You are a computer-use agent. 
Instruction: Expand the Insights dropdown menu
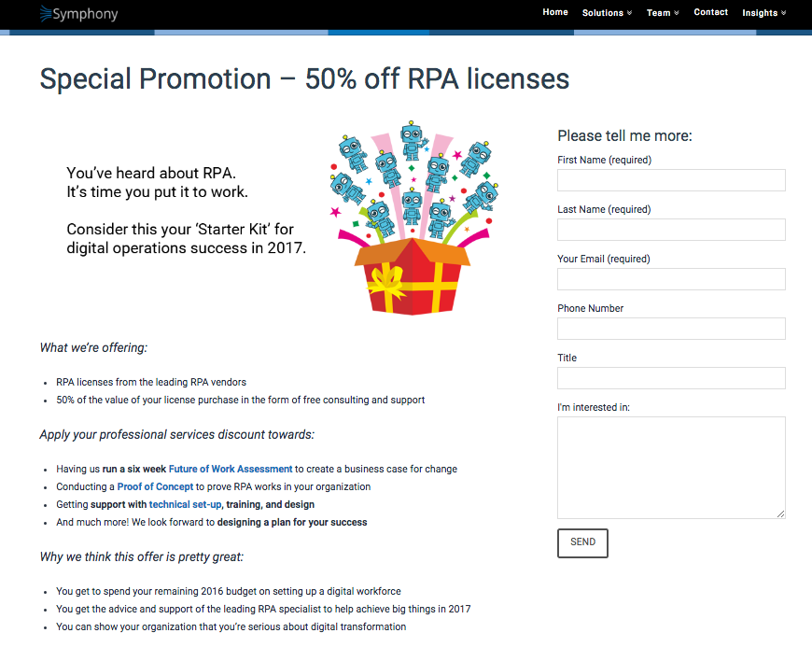tap(763, 13)
